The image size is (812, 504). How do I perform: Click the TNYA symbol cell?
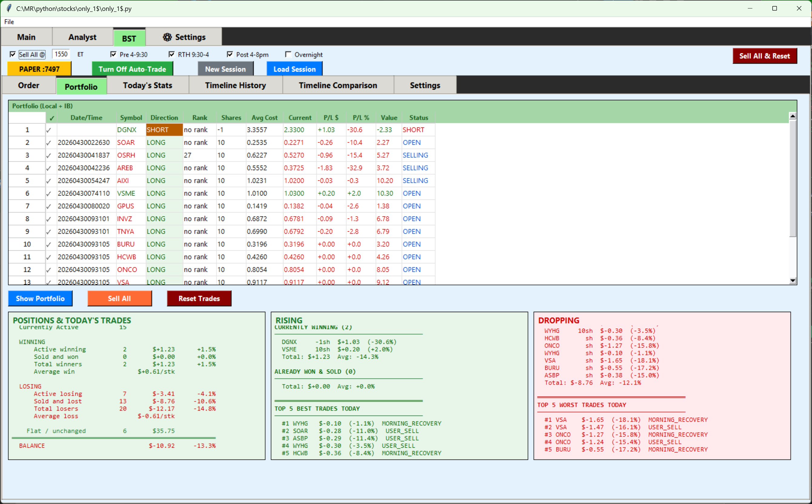131,231
